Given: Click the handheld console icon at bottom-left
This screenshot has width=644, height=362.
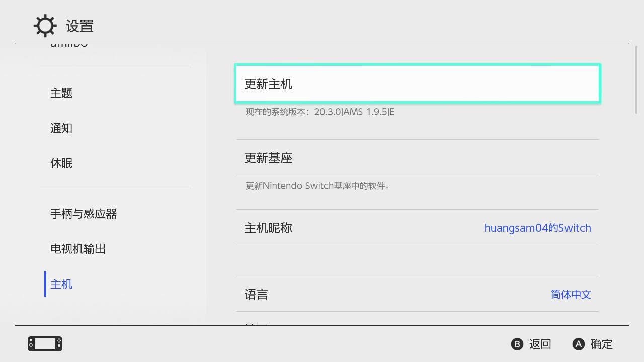Looking at the screenshot, I should [45, 344].
